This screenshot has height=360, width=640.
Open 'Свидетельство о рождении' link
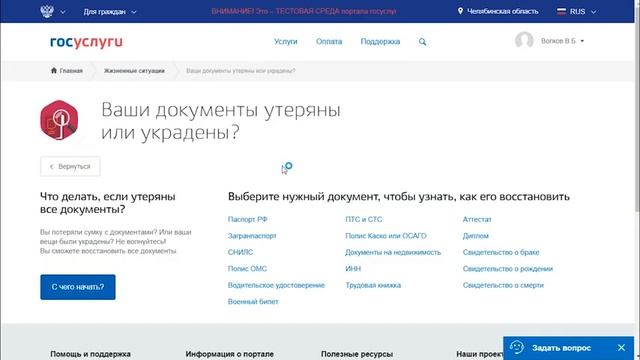coord(508,269)
